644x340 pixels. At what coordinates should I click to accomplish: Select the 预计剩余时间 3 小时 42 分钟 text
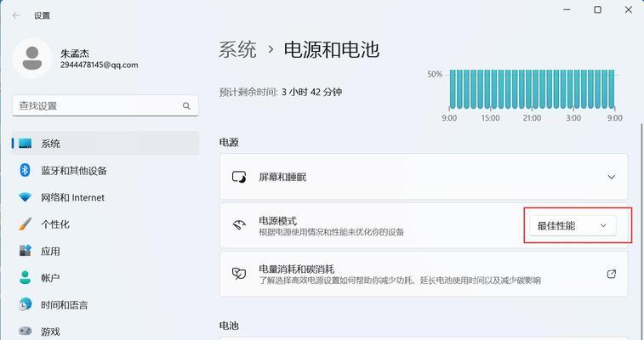[x=281, y=92]
